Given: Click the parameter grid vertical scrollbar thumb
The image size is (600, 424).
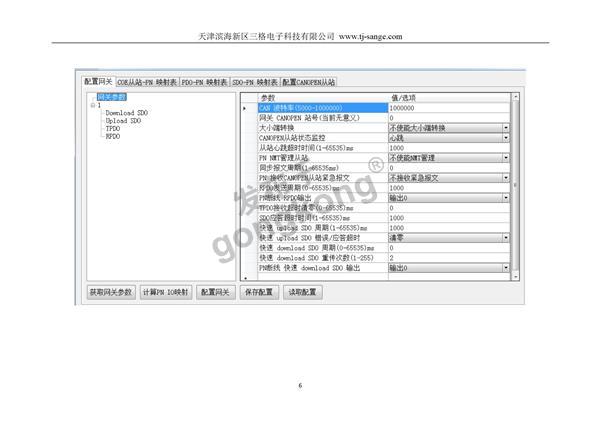Looking at the screenshot, I should (515, 185).
